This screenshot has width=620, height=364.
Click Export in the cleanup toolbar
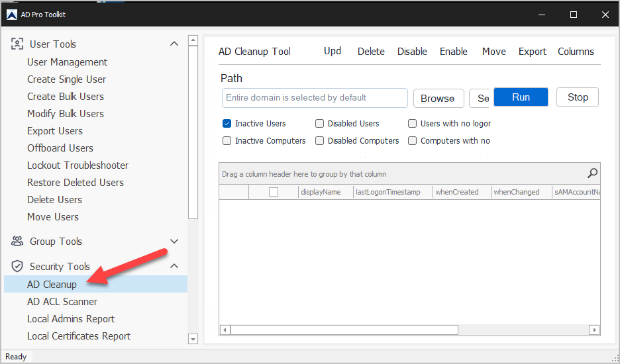click(532, 52)
